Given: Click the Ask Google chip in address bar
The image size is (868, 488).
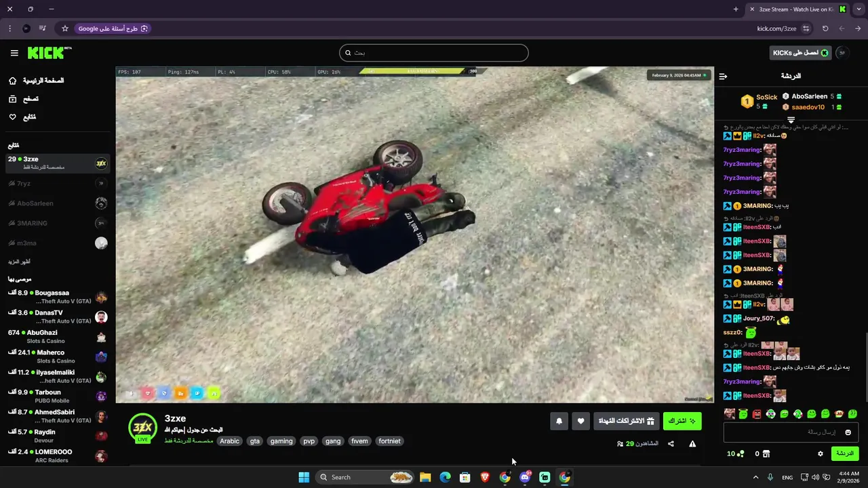Looking at the screenshot, I should (113, 28).
